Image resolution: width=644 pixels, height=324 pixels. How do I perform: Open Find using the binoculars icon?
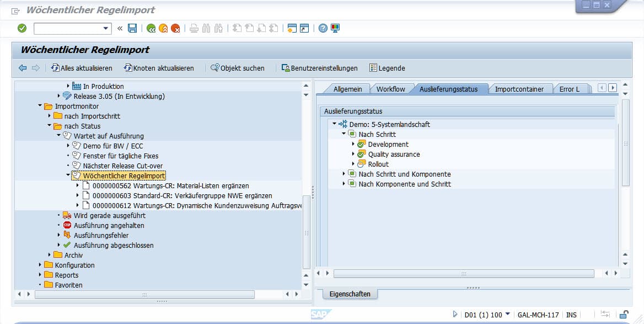click(206, 28)
